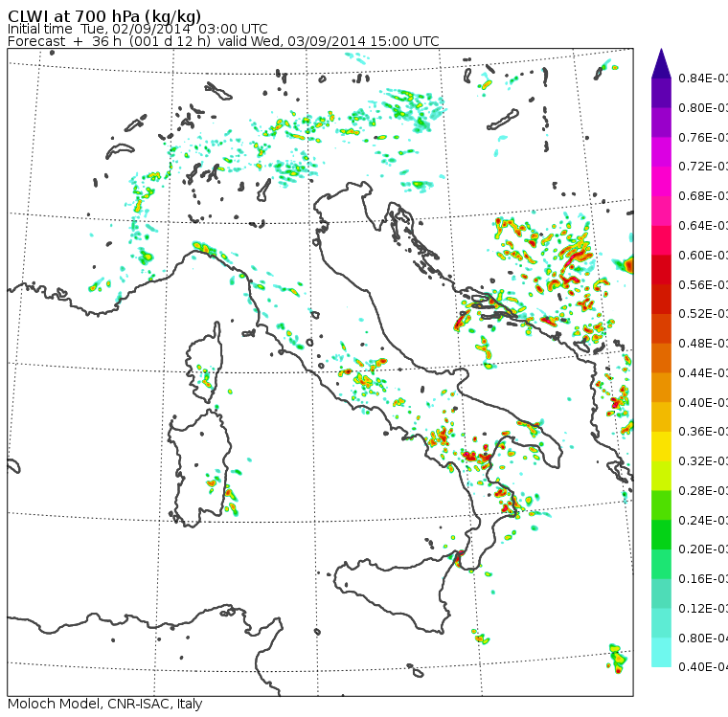Click the 0.60E-03 colorbar label
This screenshot has width=728, height=717.
[703, 255]
